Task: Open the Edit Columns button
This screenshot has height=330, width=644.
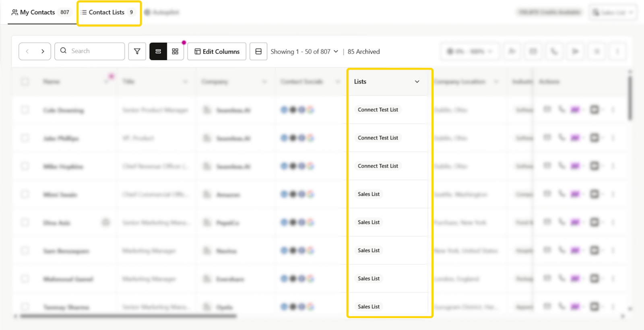Action: pos(217,52)
